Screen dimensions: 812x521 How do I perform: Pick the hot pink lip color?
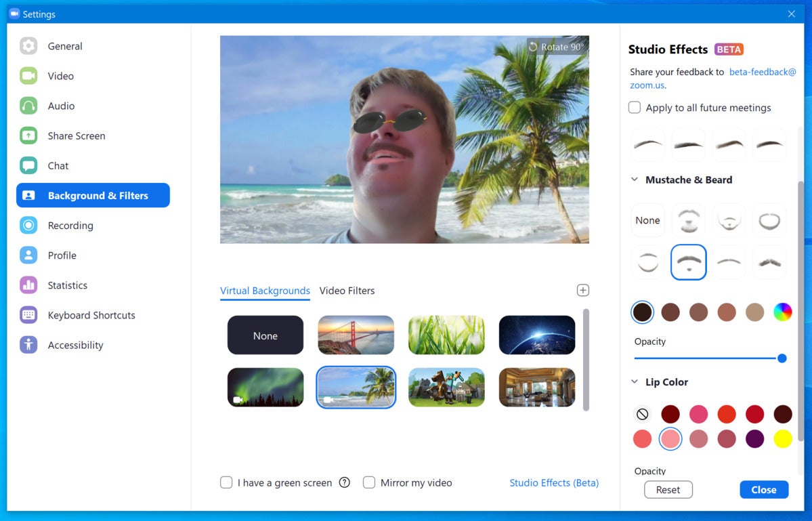click(x=699, y=415)
